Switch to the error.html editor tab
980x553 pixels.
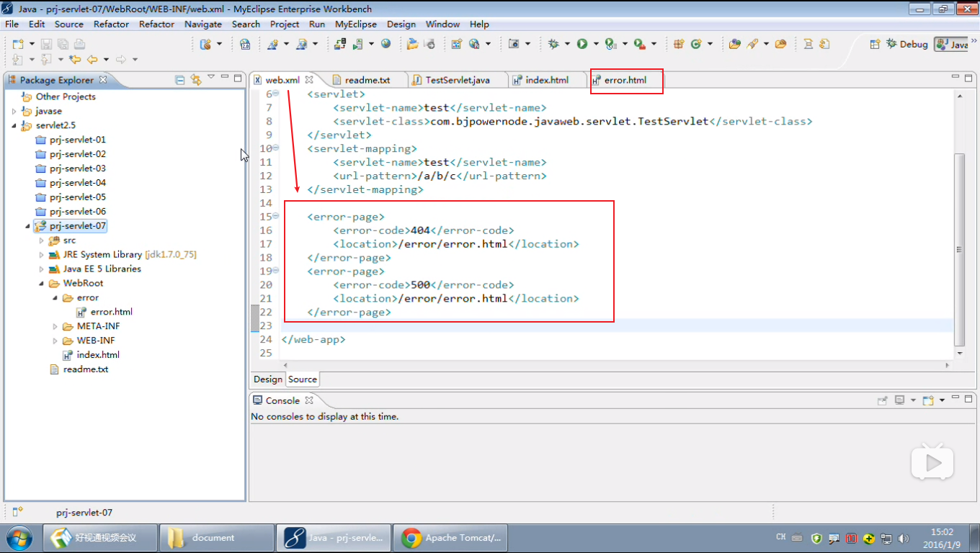pos(625,80)
